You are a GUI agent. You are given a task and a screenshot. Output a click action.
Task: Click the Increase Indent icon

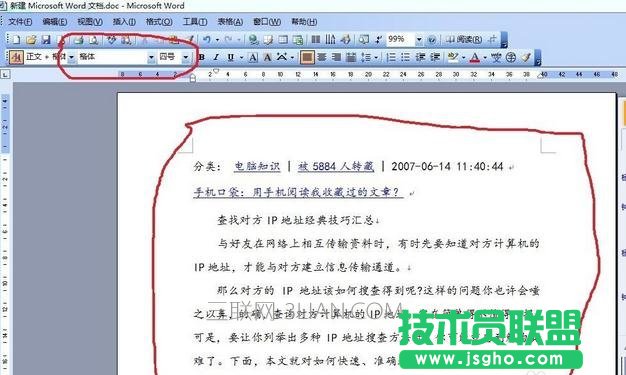435,57
